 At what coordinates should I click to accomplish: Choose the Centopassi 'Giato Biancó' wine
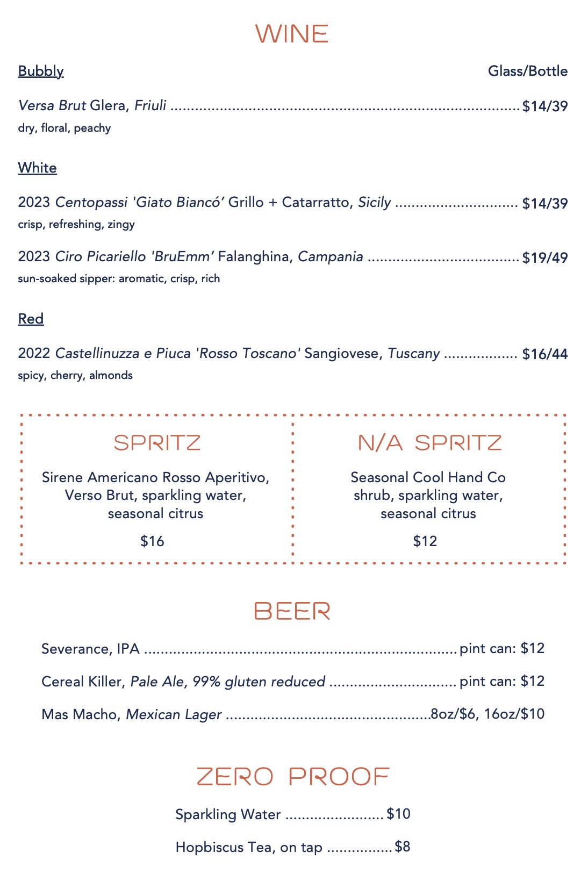[x=204, y=203]
